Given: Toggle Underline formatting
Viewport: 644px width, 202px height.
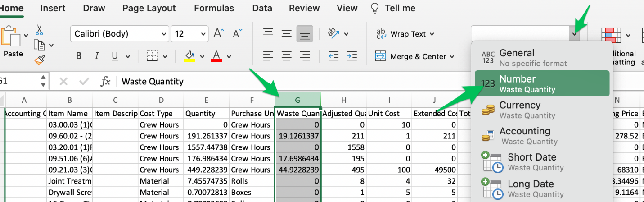Looking at the screenshot, I should coord(115,56).
